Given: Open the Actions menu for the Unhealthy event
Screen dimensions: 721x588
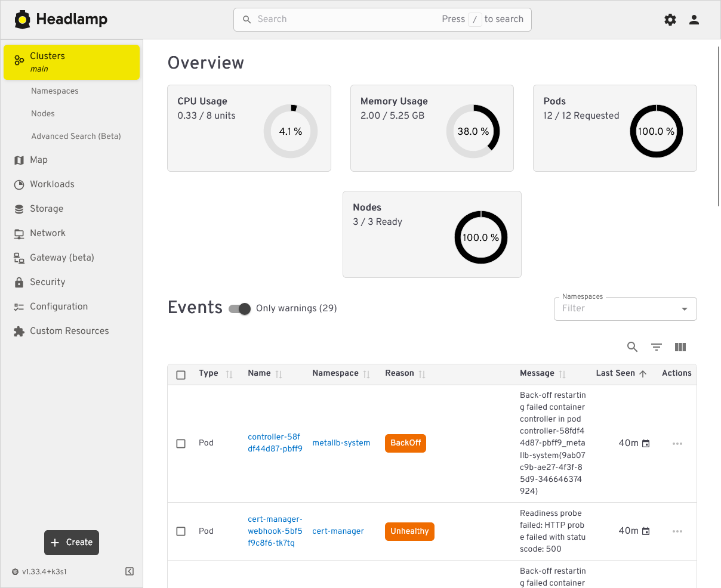Looking at the screenshot, I should pos(677,531).
